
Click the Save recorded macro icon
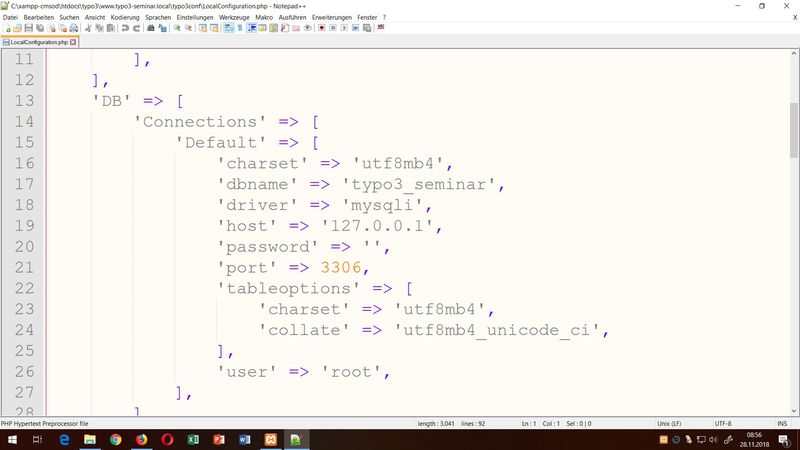367,28
